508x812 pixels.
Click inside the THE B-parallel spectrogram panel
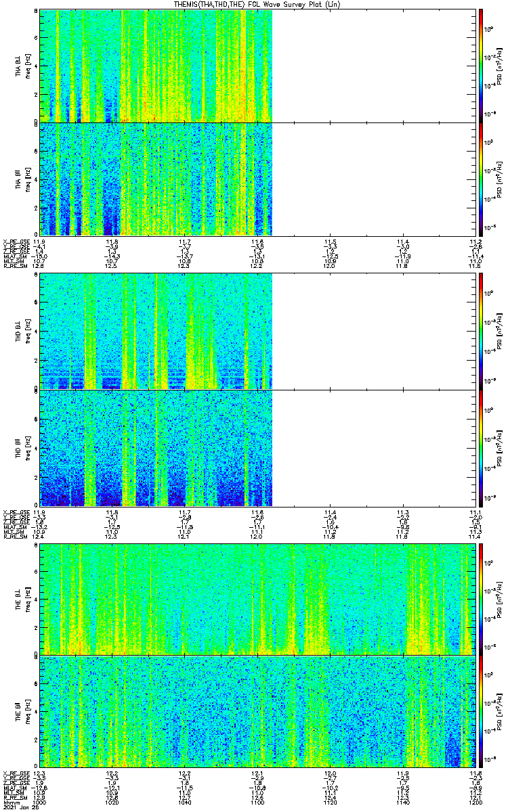click(257, 711)
